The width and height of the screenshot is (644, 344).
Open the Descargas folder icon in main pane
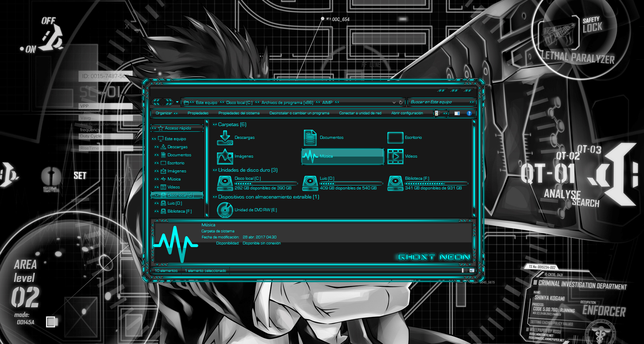click(x=225, y=138)
